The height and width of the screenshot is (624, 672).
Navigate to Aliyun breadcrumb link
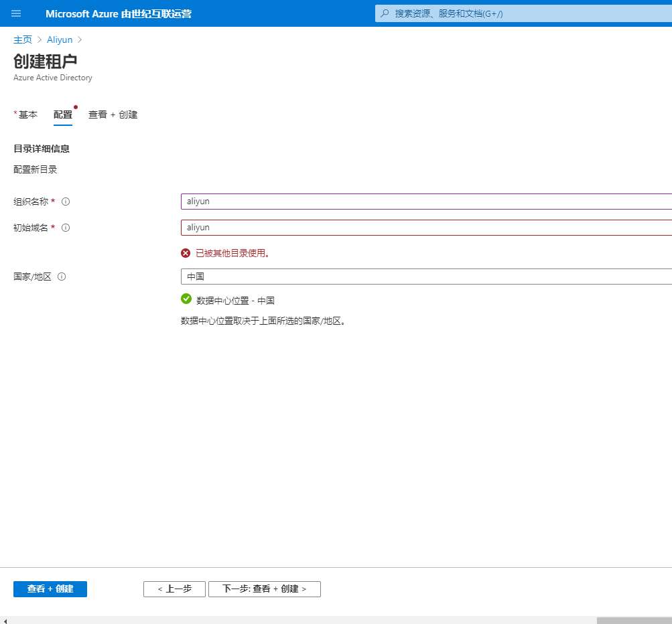pos(60,40)
